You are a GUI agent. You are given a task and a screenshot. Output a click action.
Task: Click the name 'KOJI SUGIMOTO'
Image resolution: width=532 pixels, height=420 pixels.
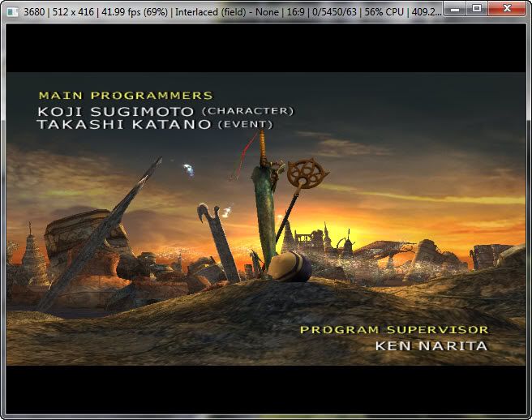pyautogui.click(x=116, y=112)
